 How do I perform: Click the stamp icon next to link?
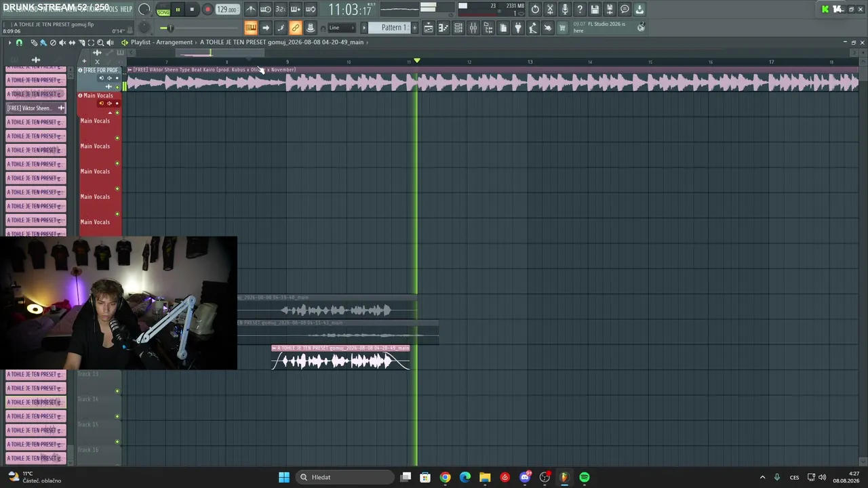point(311,28)
